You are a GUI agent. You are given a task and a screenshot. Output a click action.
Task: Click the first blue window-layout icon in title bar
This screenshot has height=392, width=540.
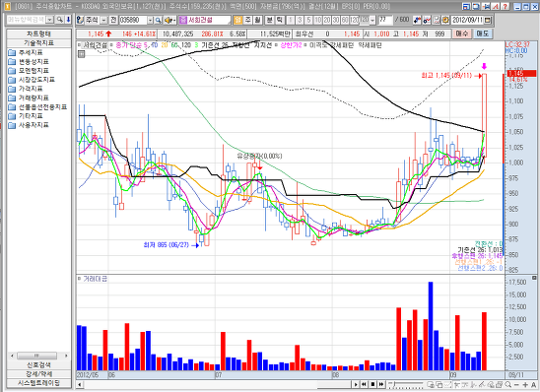pyautogui.click(x=466, y=6)
